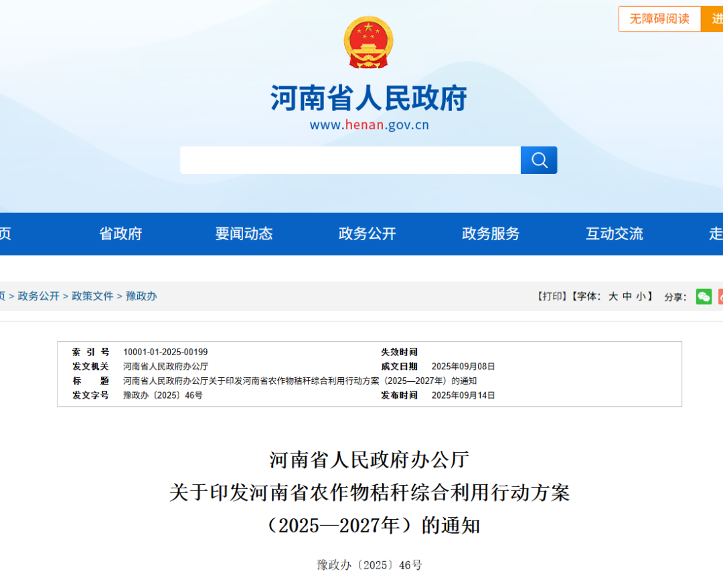
Task: Select issuing agency 河南省人民政府办公厅 in info table
Action: (x=165, y=367)
